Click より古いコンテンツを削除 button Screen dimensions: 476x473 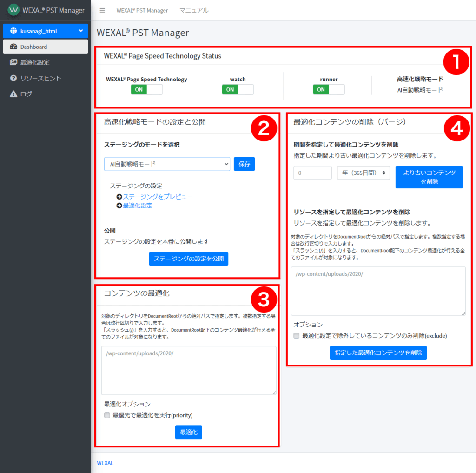point(429,177)
